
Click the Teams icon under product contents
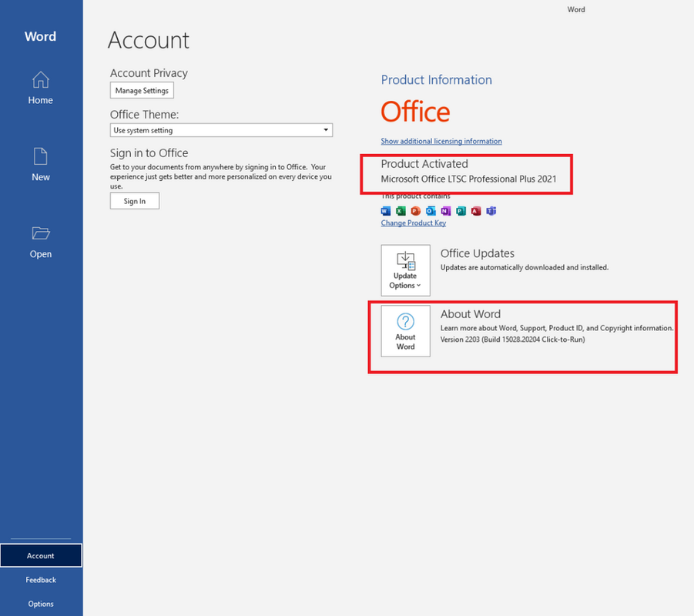(491, 211)
